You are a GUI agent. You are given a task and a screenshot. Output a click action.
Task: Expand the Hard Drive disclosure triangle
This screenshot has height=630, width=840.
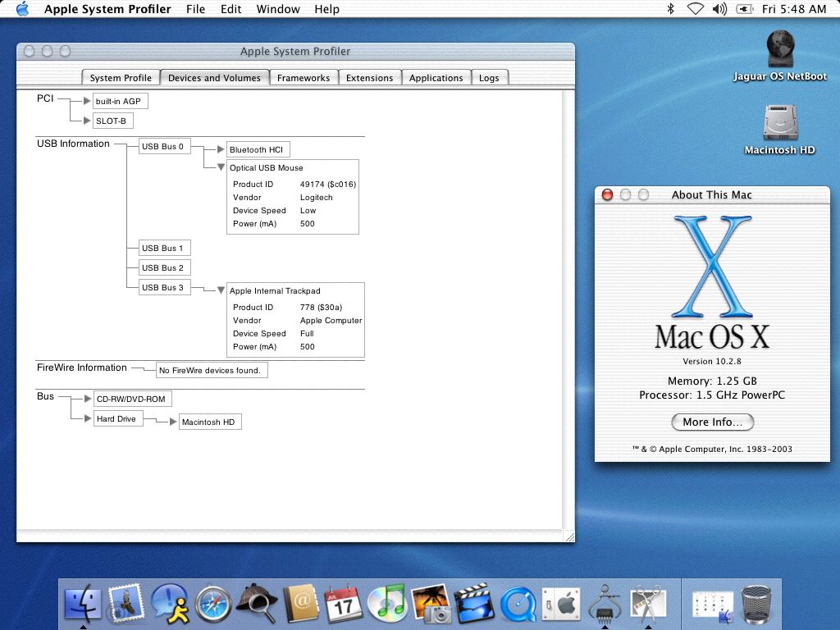[x=88, y=418]
